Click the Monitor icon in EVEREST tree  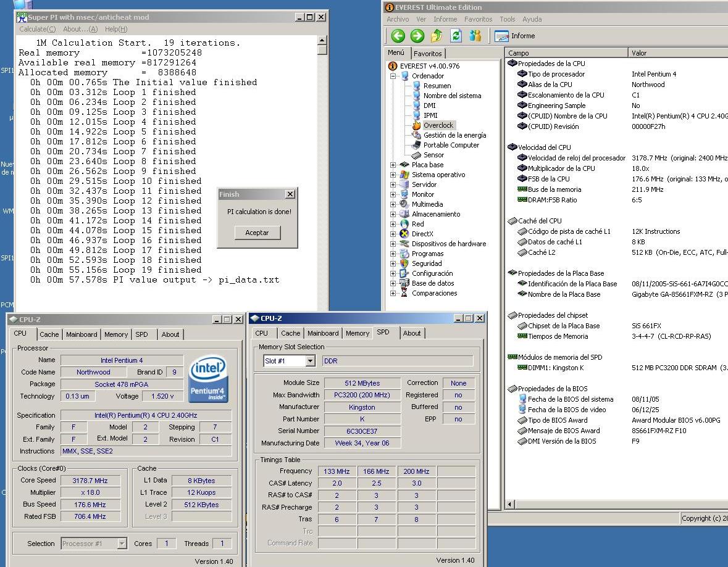(x=404, y=194)
